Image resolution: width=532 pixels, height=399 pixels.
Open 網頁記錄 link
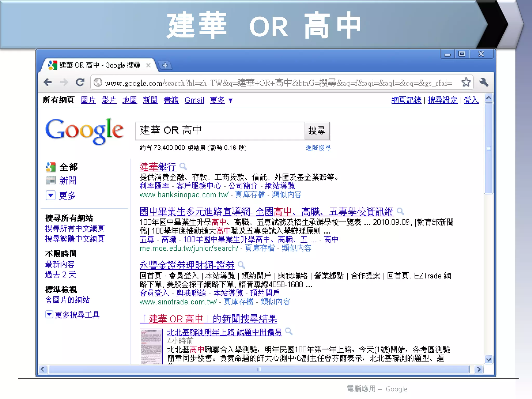[x=406, y=100]
